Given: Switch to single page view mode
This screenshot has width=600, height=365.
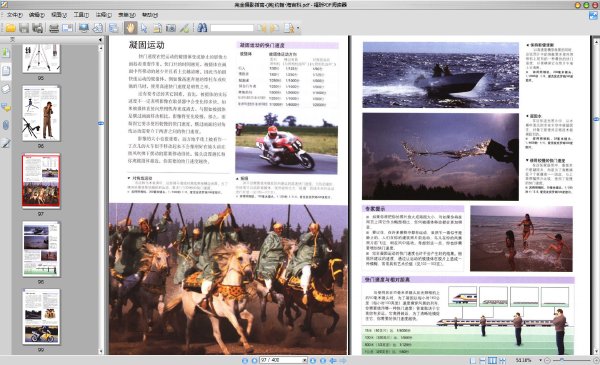Looking at the screenshot, I should pyautogui.click(x=473, y=360).
